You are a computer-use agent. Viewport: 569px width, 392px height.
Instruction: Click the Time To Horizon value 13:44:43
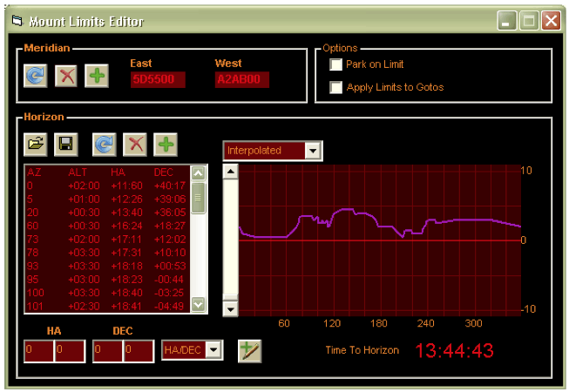(454, 351)
